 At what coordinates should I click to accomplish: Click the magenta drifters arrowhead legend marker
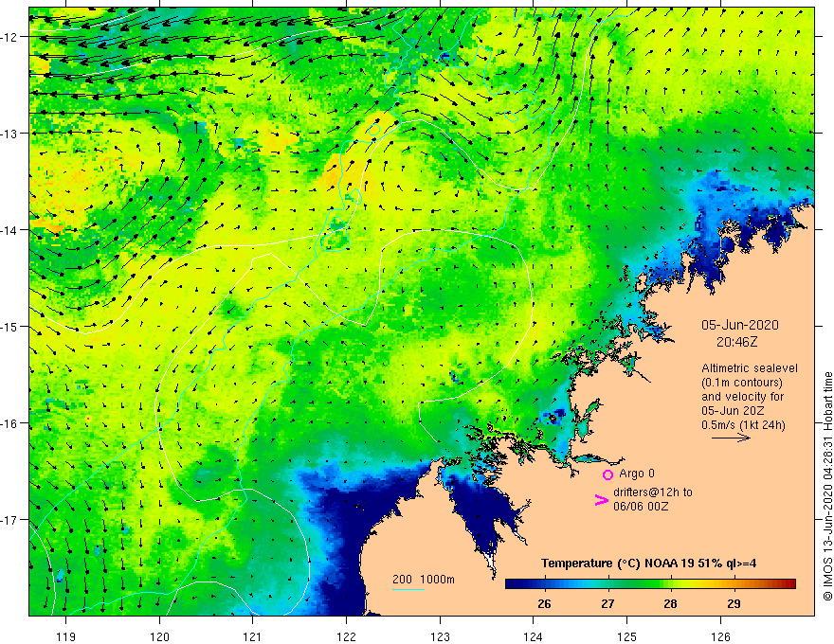pos(602,499)
